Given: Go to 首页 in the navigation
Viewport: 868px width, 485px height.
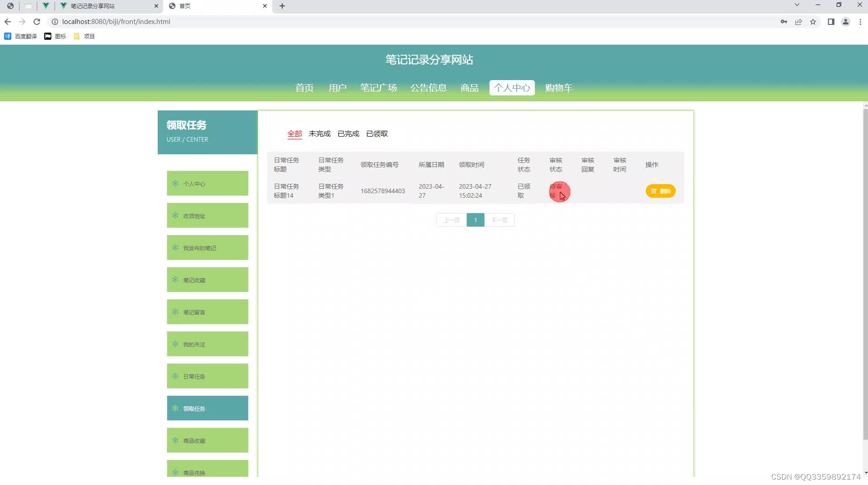Looking at the screenshot, I should 305,88.
